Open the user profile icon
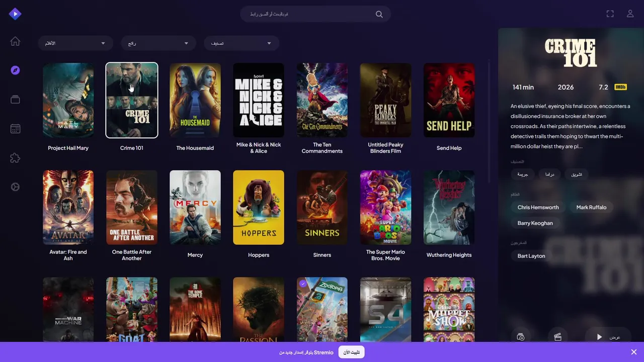Image resolution: width=644 pixels, height=362 pixels. click(630, 14)
